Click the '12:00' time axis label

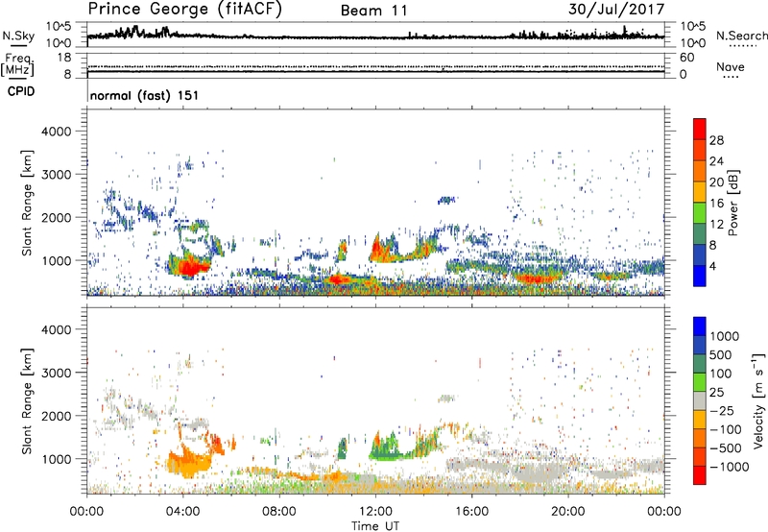tap(375, 512)
